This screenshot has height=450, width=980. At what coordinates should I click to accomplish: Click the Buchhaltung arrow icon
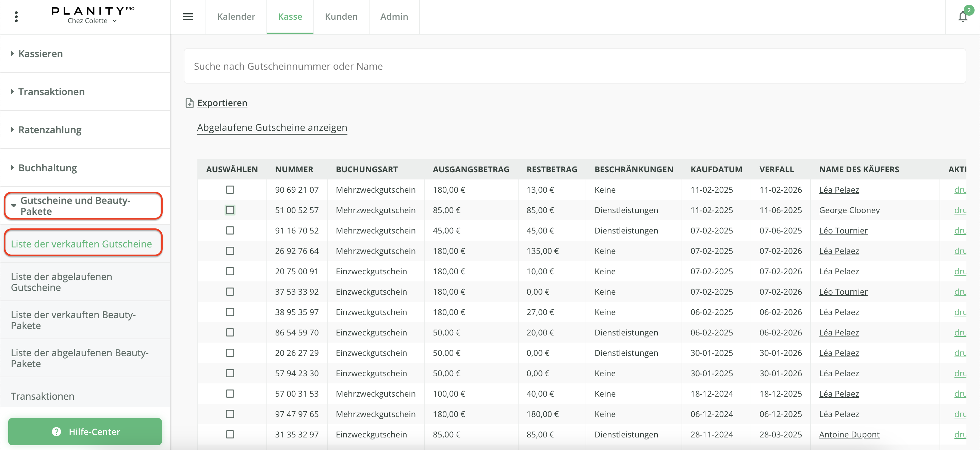click(x=12, y=168)
